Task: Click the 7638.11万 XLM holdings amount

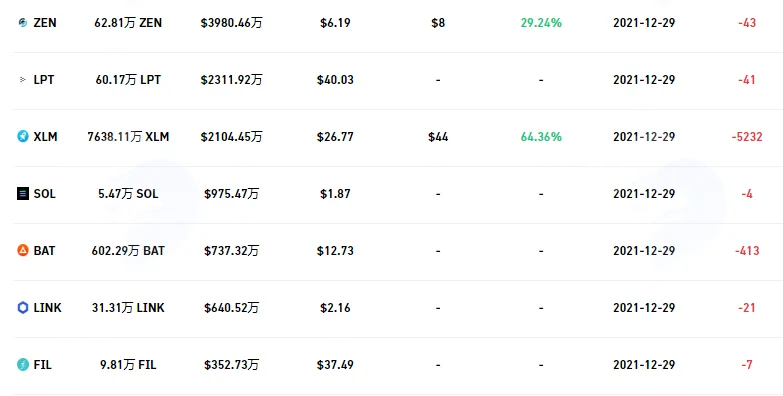Action: [x=128, y=137]
